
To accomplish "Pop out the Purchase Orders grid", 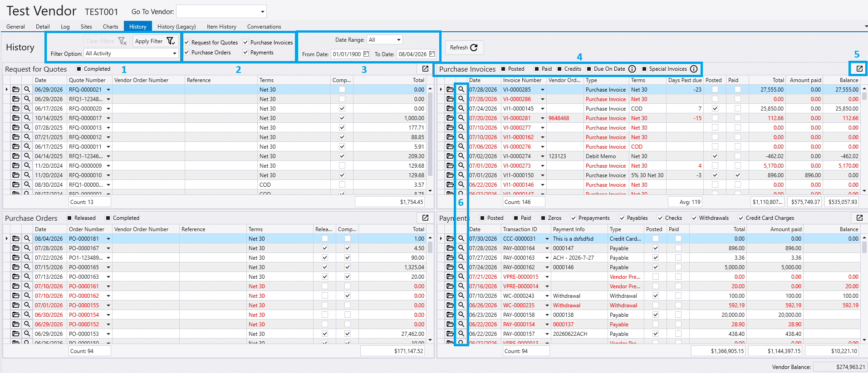I will click(425, 218).
